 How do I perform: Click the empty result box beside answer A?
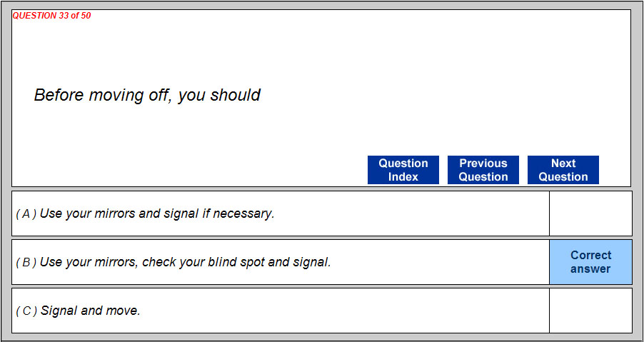tap(590, 213)
